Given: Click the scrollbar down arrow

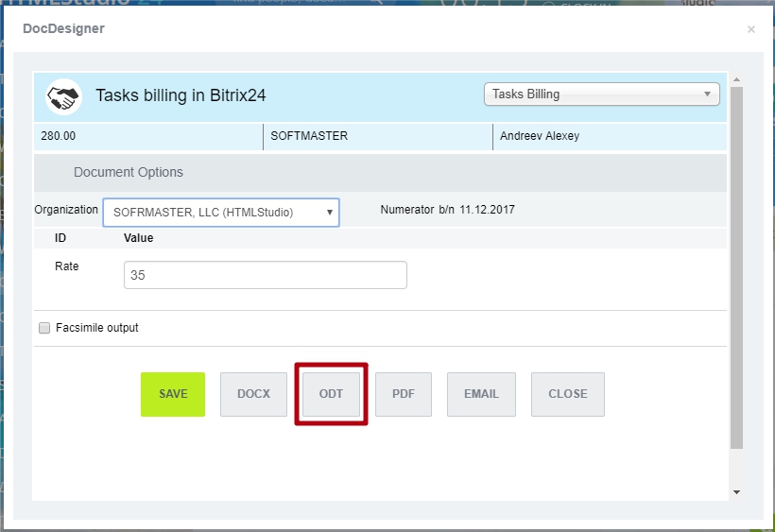Looking at the screenshot, I should [x=736, y=492].
